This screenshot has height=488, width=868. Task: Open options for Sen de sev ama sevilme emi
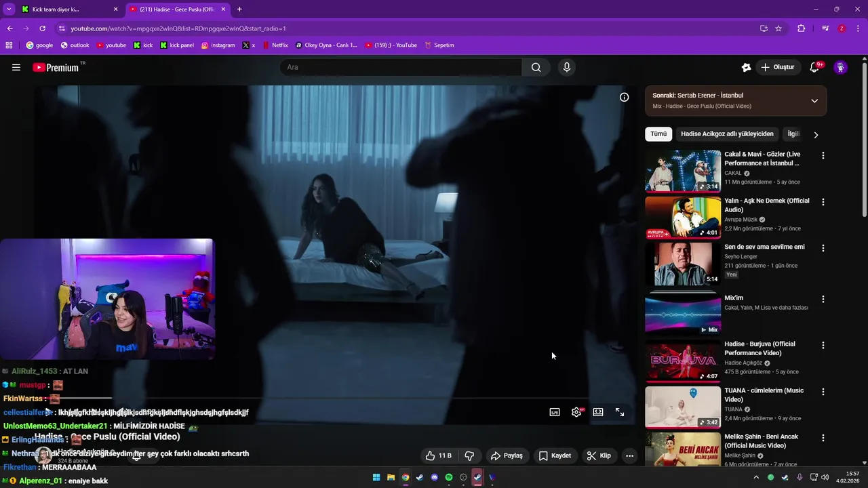tap(823, 248)
